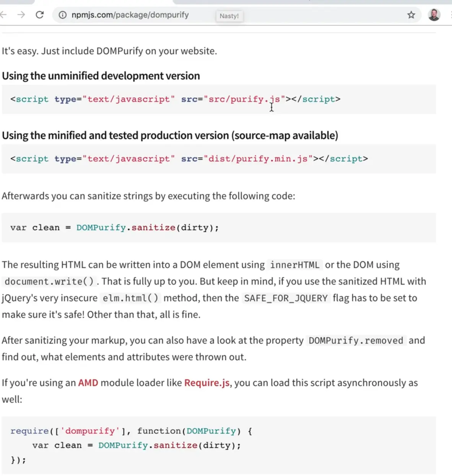Follow the Require.js link
Image resolution: width=452 pixels, height=476 pixels.
click(x=207, y=383)
